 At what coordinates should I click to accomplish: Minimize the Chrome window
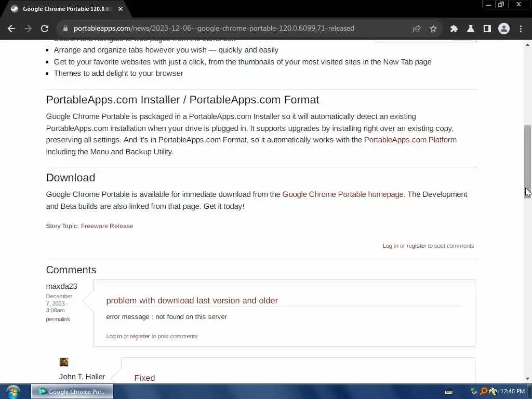[488, 5]
